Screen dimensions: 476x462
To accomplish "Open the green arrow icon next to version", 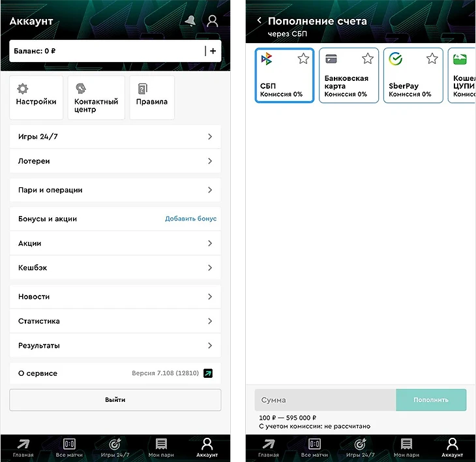I will 208,373.
